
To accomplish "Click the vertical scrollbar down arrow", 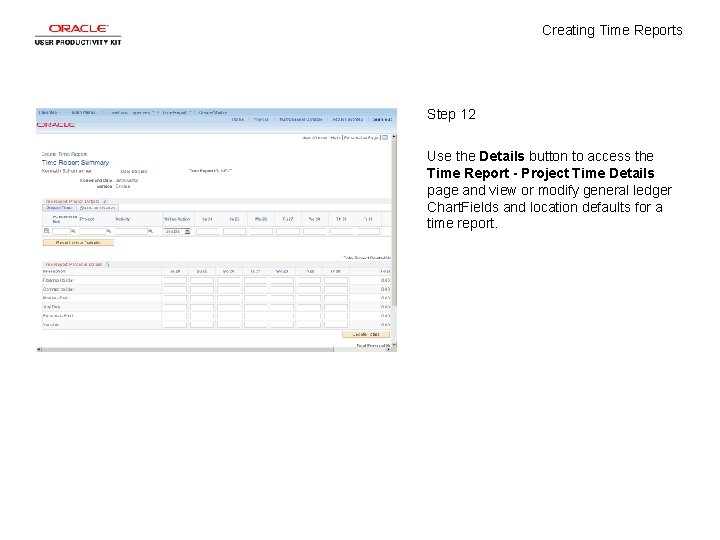I will point(394,344).
